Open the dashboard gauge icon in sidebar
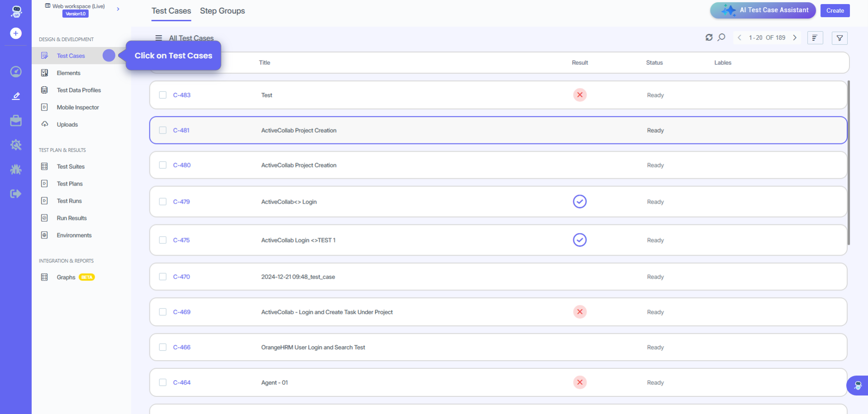868x414 pixels. click(16, 71)
